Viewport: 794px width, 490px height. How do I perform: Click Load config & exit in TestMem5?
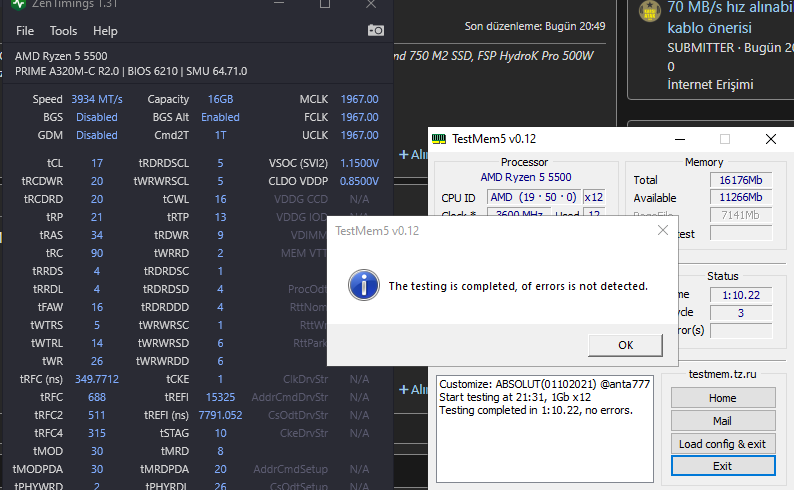[723, 444]
